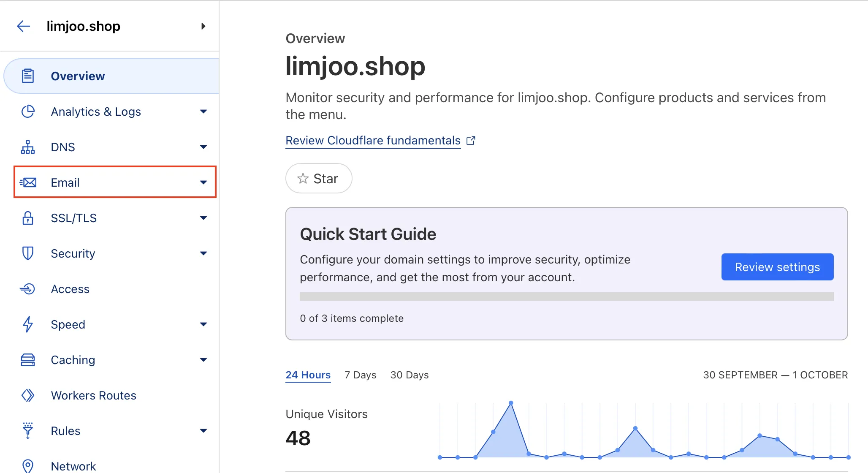868x473 pixels.
Task: Click the Review settings button
Action: (x=777, y=267)
